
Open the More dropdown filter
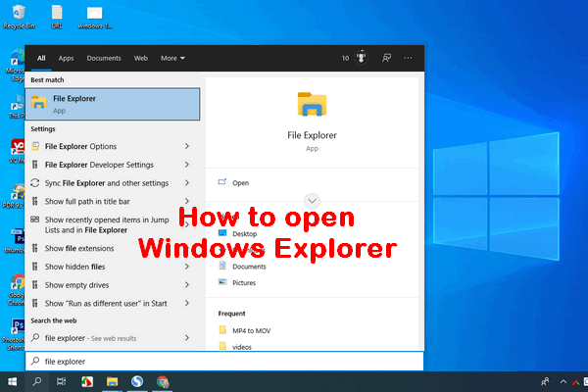click(172, 58)
